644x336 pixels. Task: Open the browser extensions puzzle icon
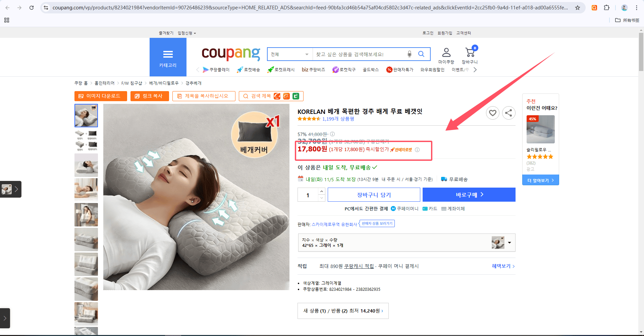coord(606,8)
